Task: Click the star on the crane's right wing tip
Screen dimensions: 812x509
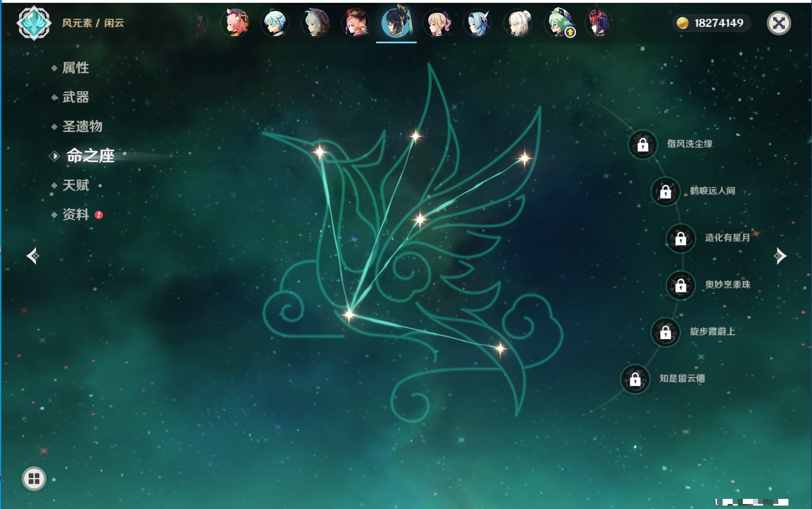Action: point(524,159)
